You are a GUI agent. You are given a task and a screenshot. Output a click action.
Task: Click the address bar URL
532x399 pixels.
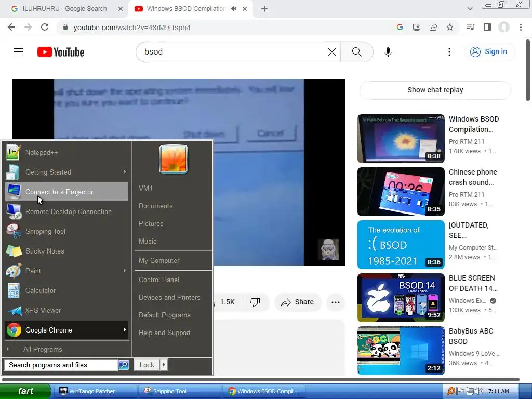(131, 28)
